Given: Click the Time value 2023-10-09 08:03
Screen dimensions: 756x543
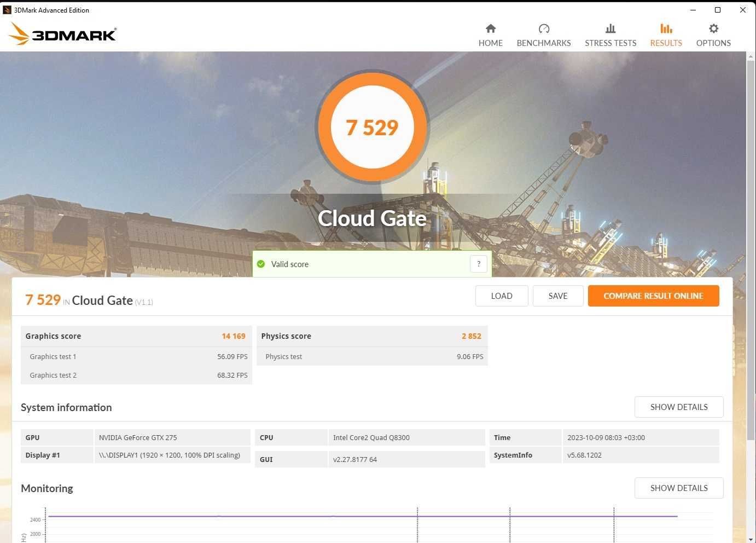Looking at the screenshot, I should [x=606, y=438].
